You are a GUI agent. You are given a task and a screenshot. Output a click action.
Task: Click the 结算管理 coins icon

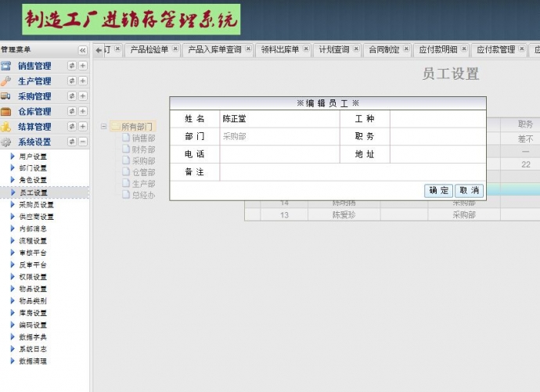tap(5, 126)
